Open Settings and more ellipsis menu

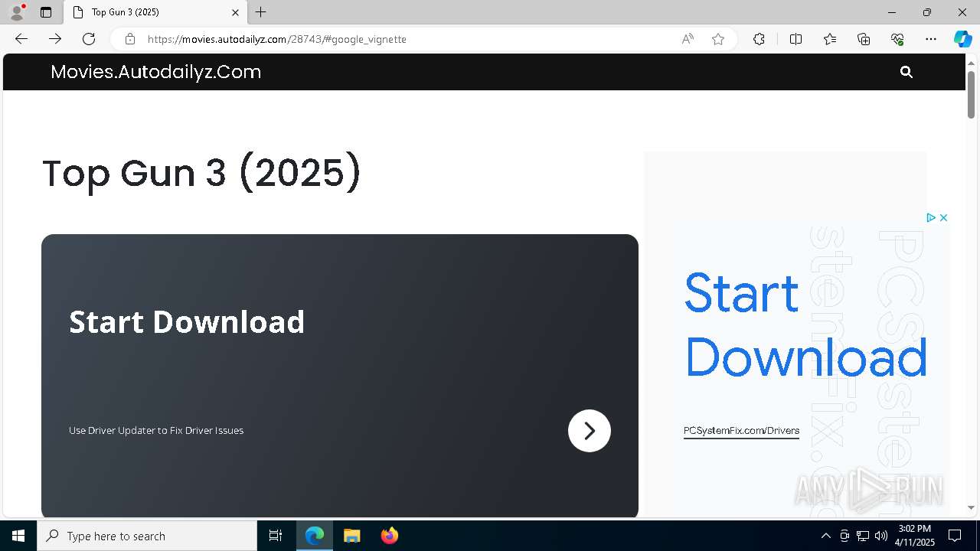point(931,39)
